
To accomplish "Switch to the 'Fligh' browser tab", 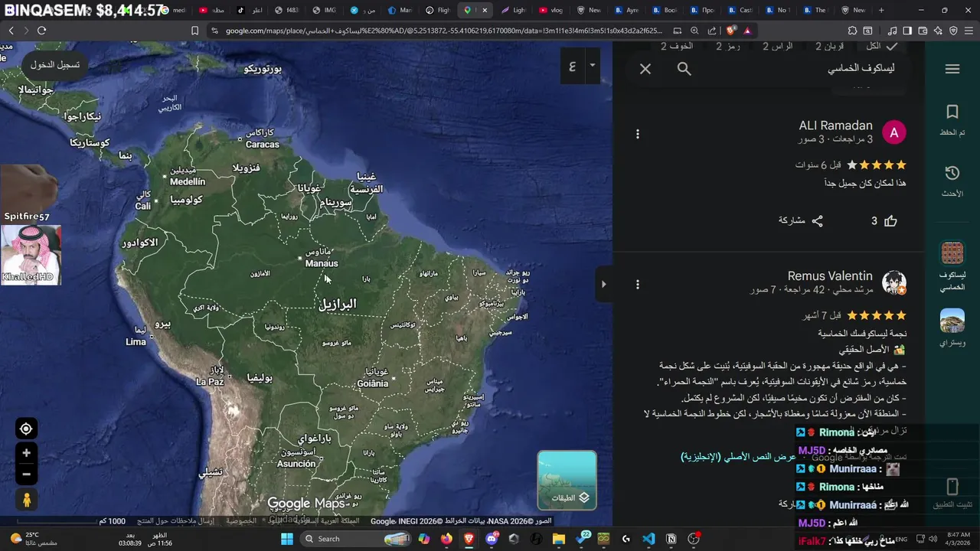I will click(437, 10).
